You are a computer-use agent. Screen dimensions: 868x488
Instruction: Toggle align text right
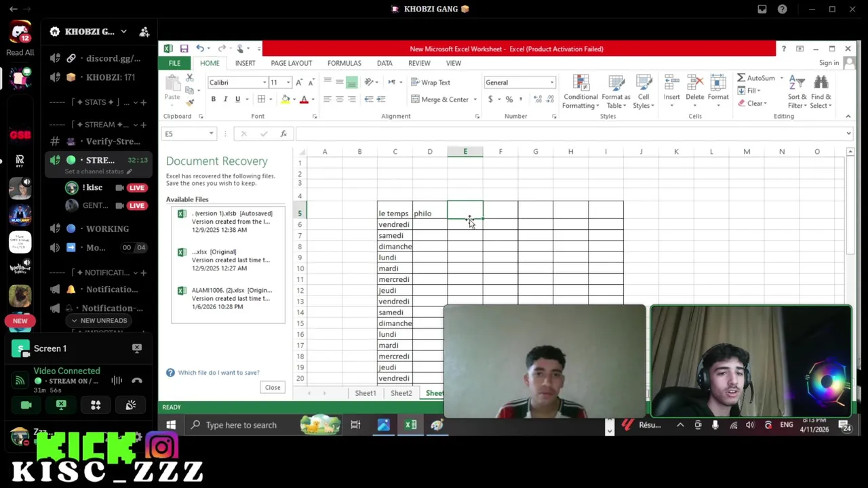pyautogui.click(x=351, y=99)
